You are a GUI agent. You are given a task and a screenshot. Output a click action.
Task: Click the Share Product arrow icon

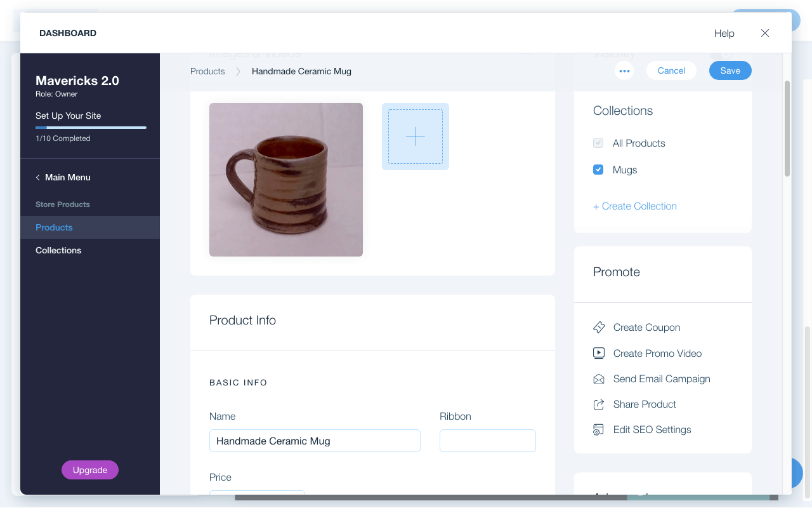point(599,404)
